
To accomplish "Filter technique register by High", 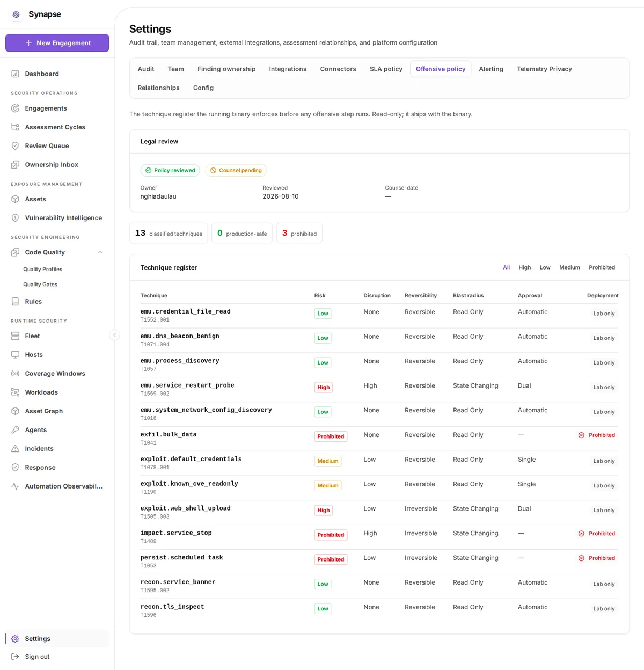I will pos(525,267).
